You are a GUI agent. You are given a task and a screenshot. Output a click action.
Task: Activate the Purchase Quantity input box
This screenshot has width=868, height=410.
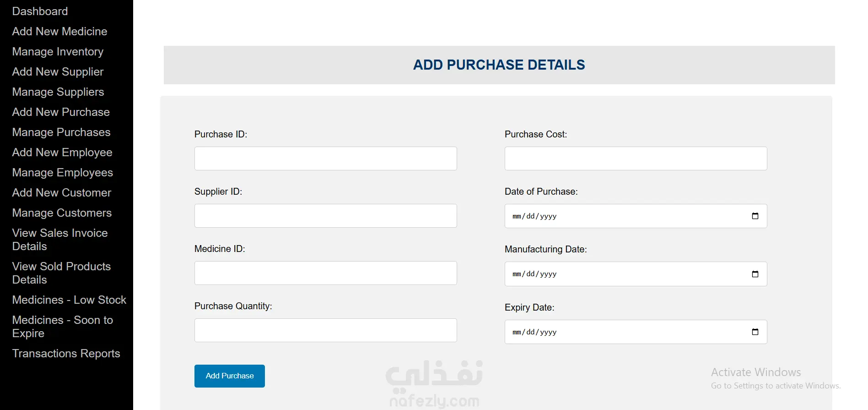click(x=326, y=330)
